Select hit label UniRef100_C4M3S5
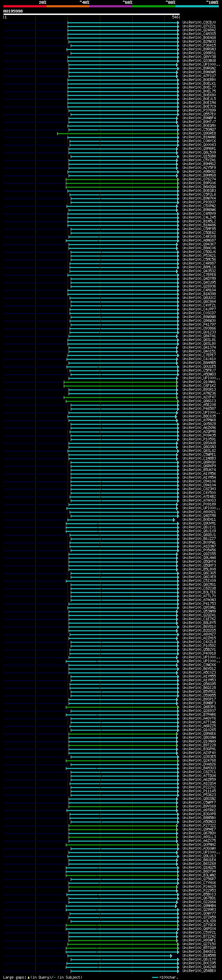This screenshot has height=980, width=222. point(199,34)
